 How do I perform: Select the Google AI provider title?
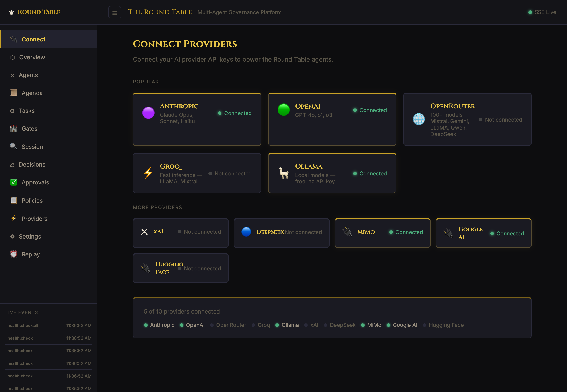pyautogui.click(x=470, y=233)
